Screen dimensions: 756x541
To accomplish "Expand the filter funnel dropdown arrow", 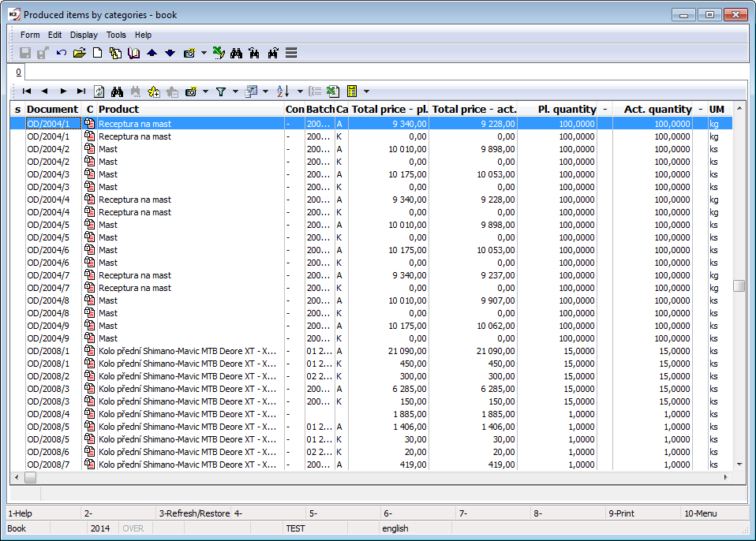I will click(x=235, y=91).
